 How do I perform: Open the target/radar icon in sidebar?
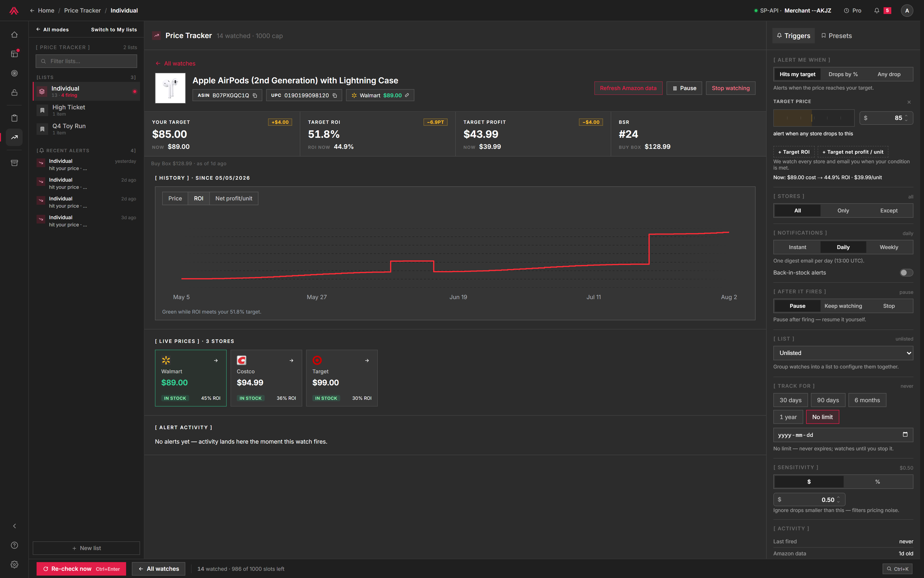click(x=14, y=73)
